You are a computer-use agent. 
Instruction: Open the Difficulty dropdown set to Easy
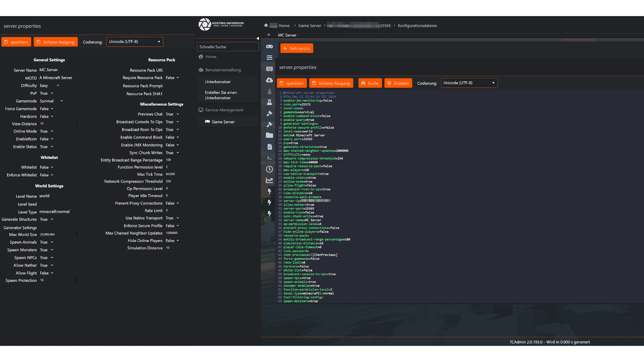[x=49, y=85]
